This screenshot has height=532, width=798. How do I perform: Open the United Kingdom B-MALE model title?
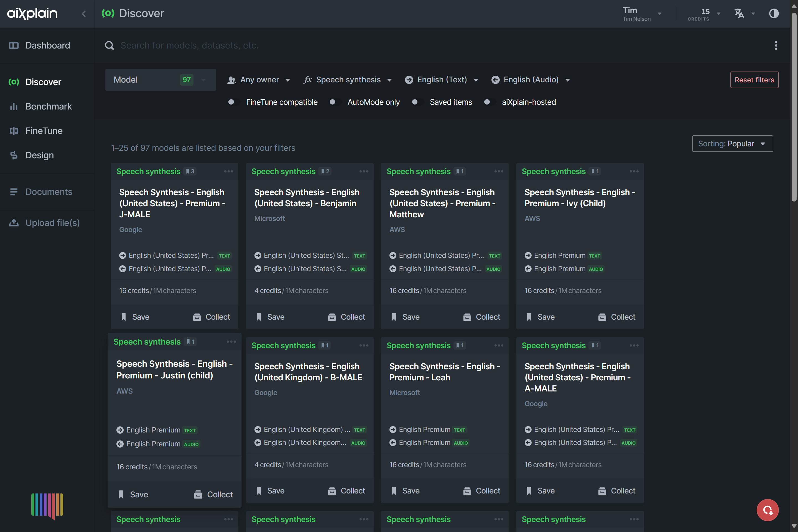coord(308,372)
